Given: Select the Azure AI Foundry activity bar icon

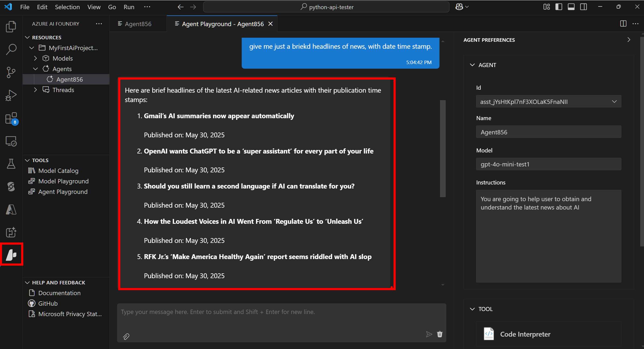Looking at the screenshot, I should click(12, 254).
